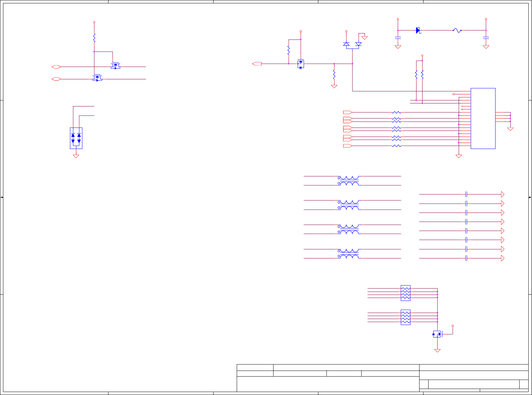
Task: Click the power node circle beside the bottom-right MOSFET
Action: tap(453, 326)
